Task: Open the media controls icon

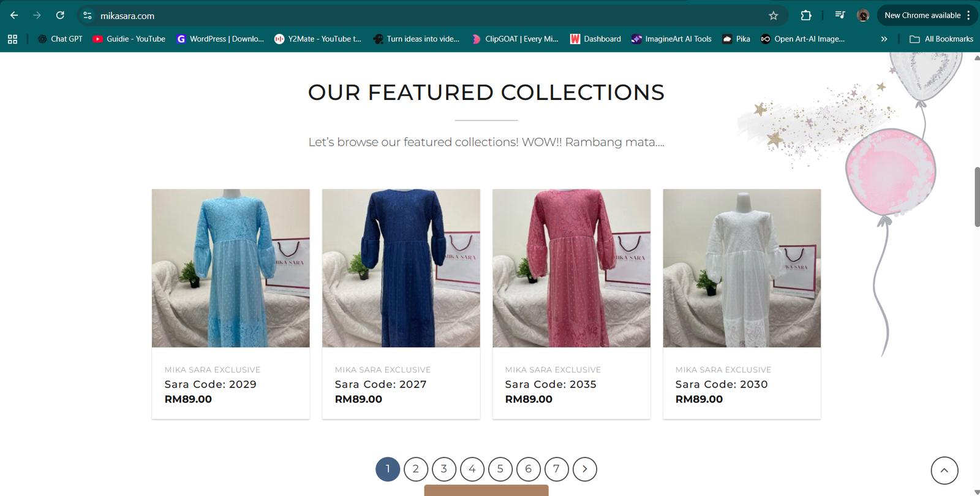Action: [840, 15]
